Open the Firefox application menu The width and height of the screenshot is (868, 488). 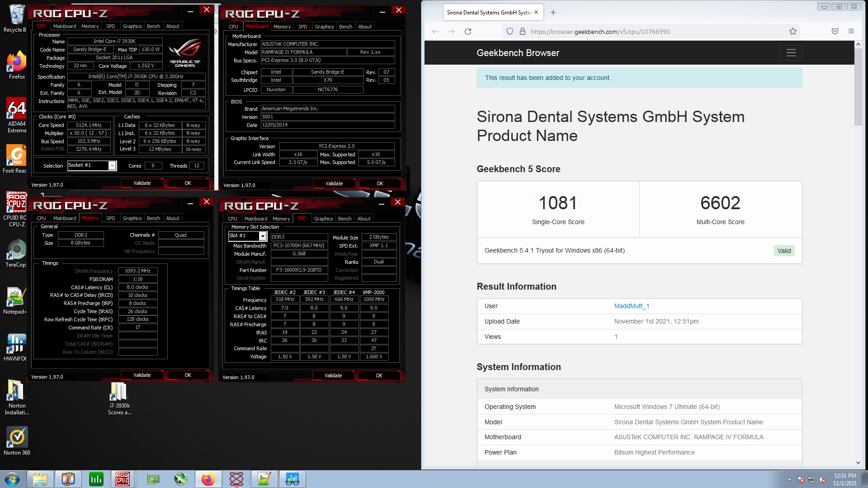coord(851,32)
